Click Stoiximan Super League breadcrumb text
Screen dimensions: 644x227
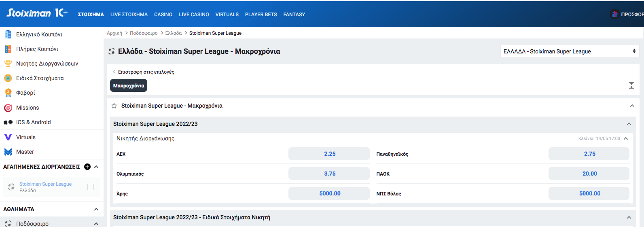(215, 33)
